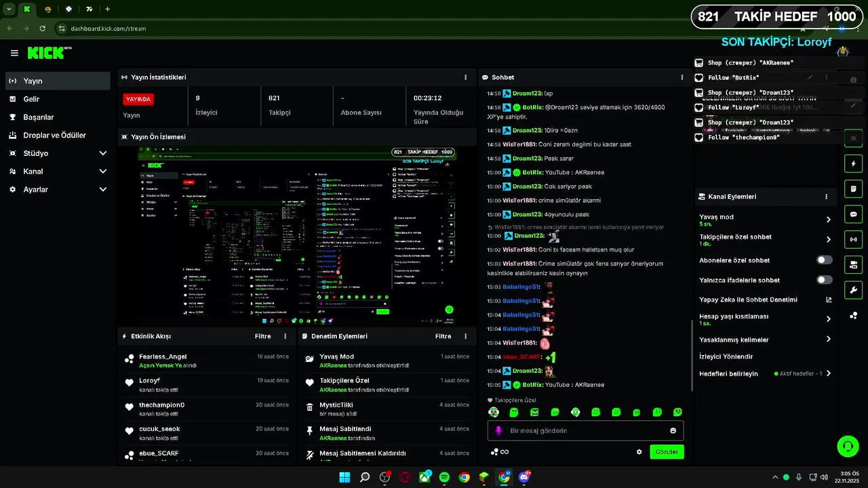The image size is (868, 488).
Task: Toggle Abonelere özel sohbet switch
Action: 824,260
